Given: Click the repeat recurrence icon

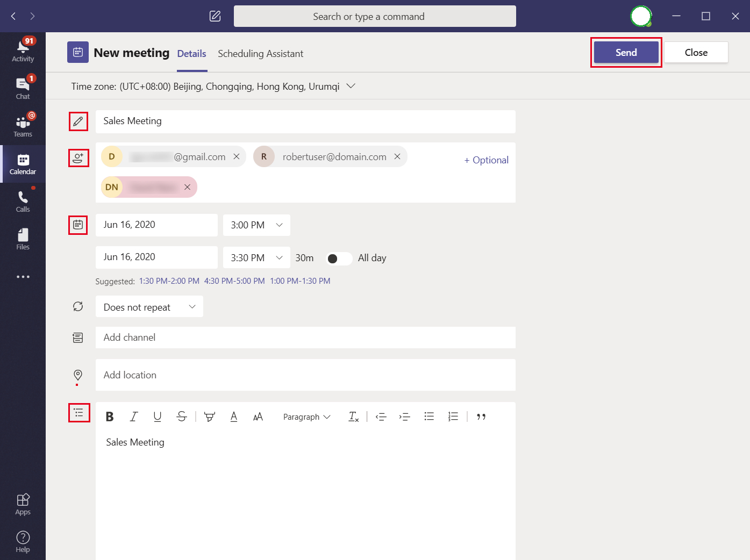Looking at the screenshot, I should coord(78,306).
